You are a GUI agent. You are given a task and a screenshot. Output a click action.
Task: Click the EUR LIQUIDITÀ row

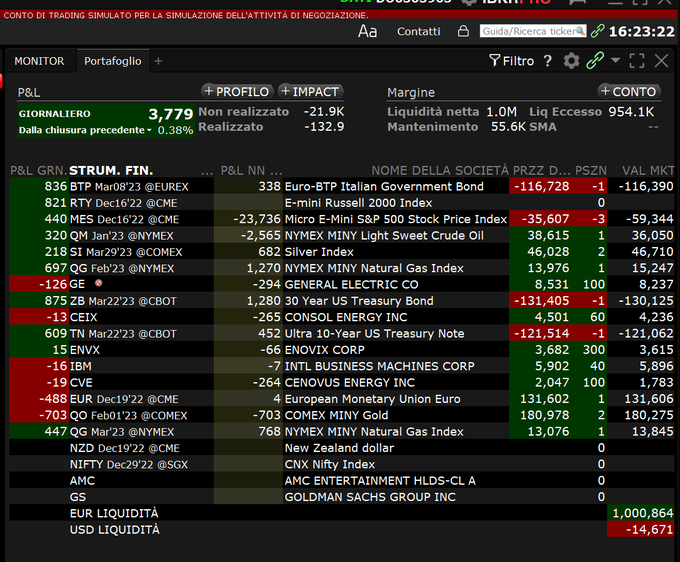coord(342,513)
